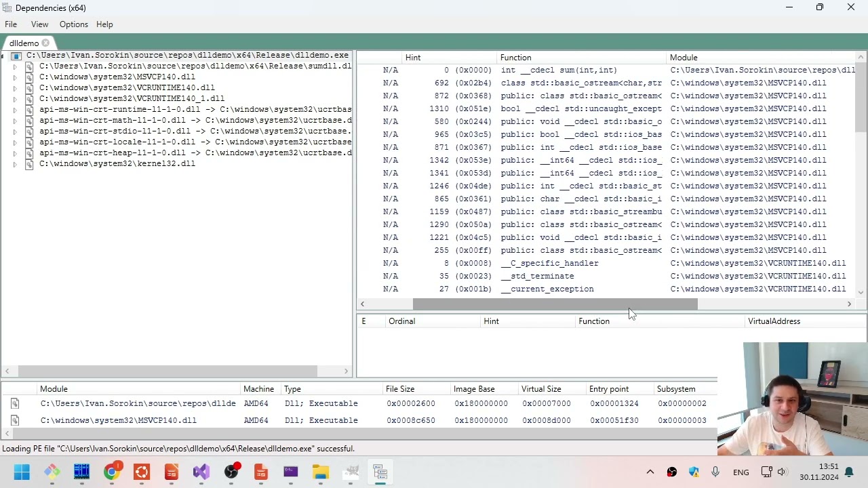The width and height of the screenshot is (868, 488).
Task: Click the microphone icon in system tray
Action: (x=715, y=472)
